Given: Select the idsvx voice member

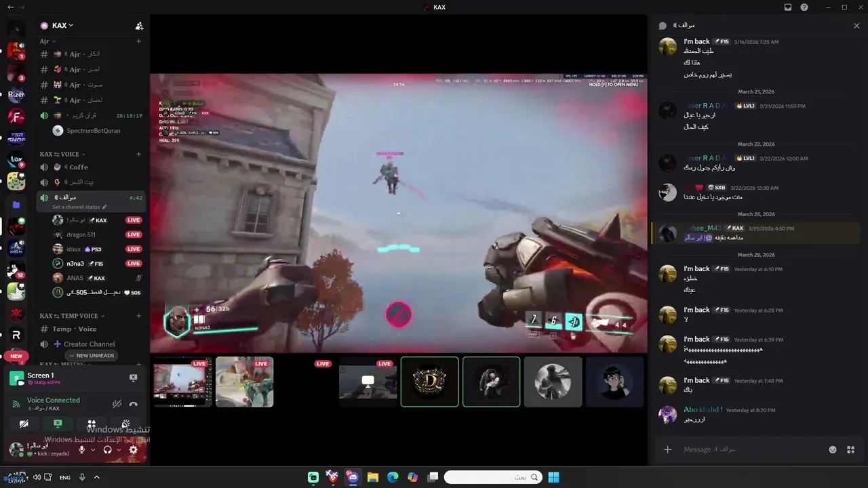Looking at the screenshot, I should pyautogui.click(x=98, y=249).
